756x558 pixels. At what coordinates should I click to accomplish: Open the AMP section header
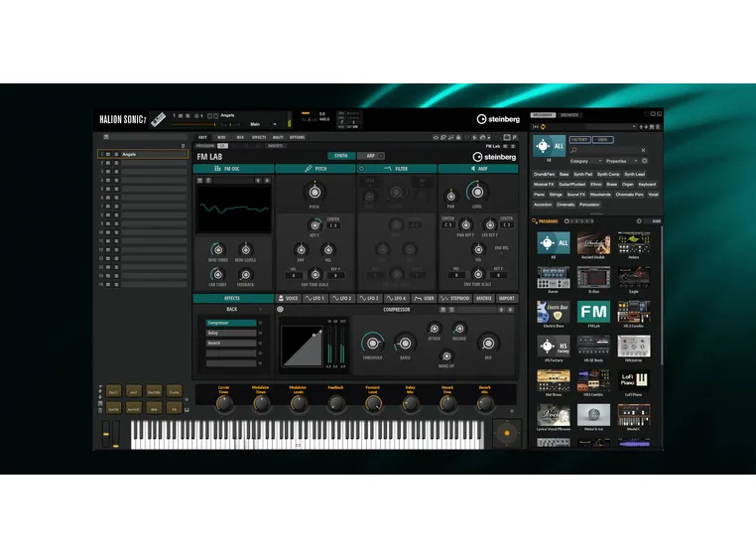[x=478, y=169]
